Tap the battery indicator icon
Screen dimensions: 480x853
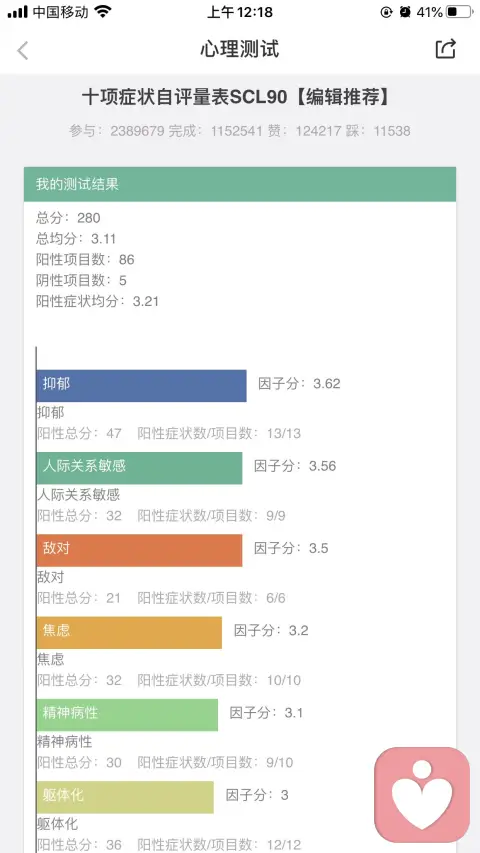pyautogui.click(x=459, y=11)
